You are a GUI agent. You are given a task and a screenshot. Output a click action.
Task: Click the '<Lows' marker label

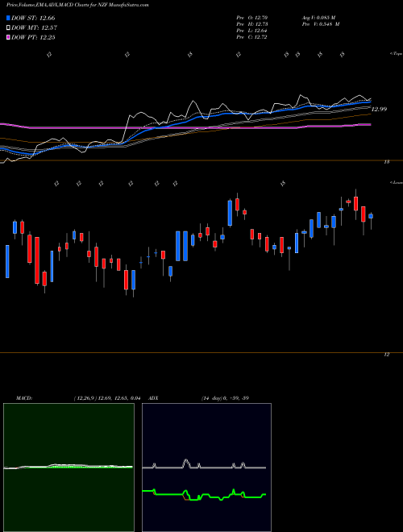click(396, 182)
